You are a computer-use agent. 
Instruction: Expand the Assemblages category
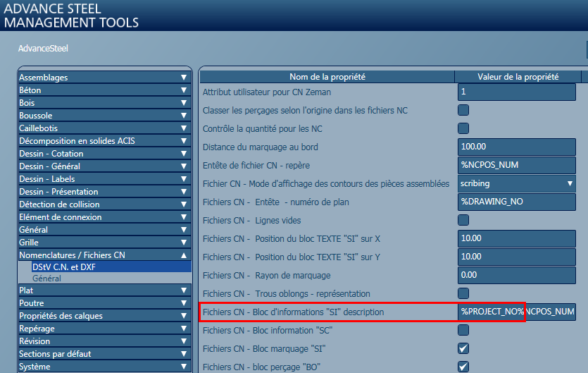tap(105, 78)
